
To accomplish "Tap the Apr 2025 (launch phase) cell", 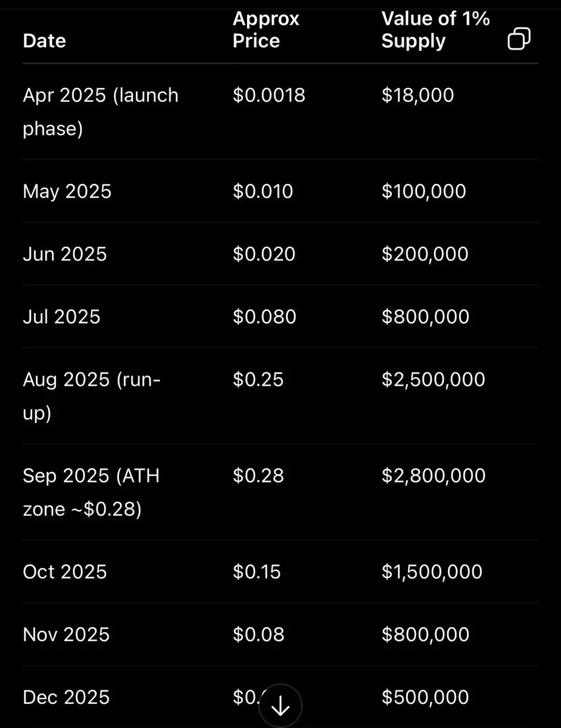I will pos(101,112).
